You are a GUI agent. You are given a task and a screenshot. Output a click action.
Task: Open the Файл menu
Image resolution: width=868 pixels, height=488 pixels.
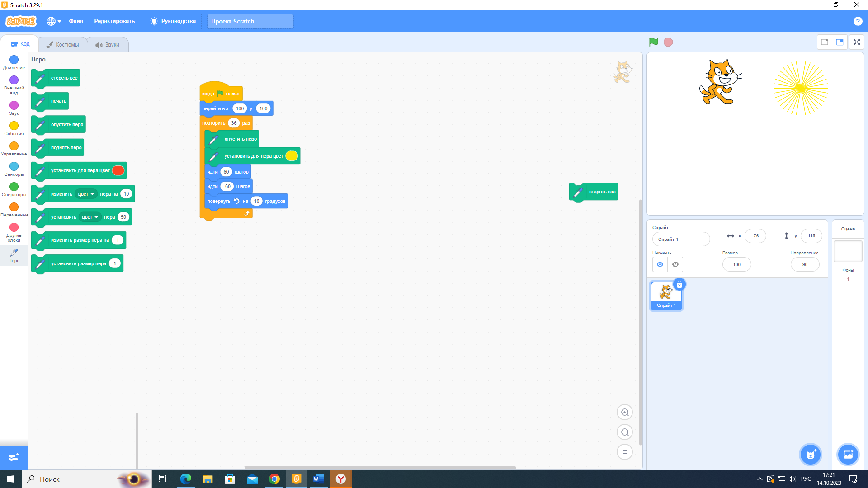click(76, 21)
